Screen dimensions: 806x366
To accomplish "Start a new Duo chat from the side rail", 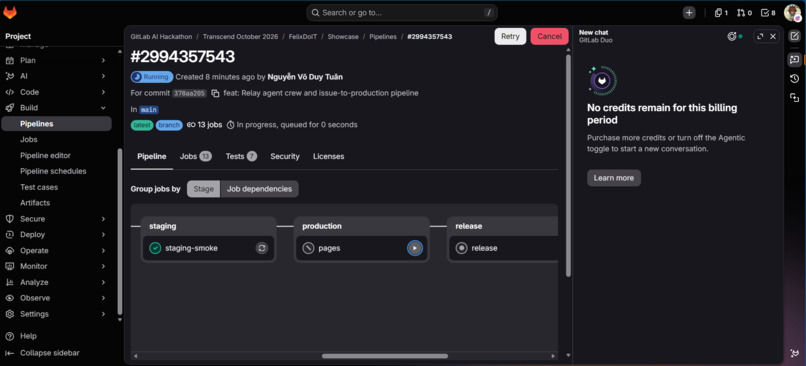I will [794, 36].
